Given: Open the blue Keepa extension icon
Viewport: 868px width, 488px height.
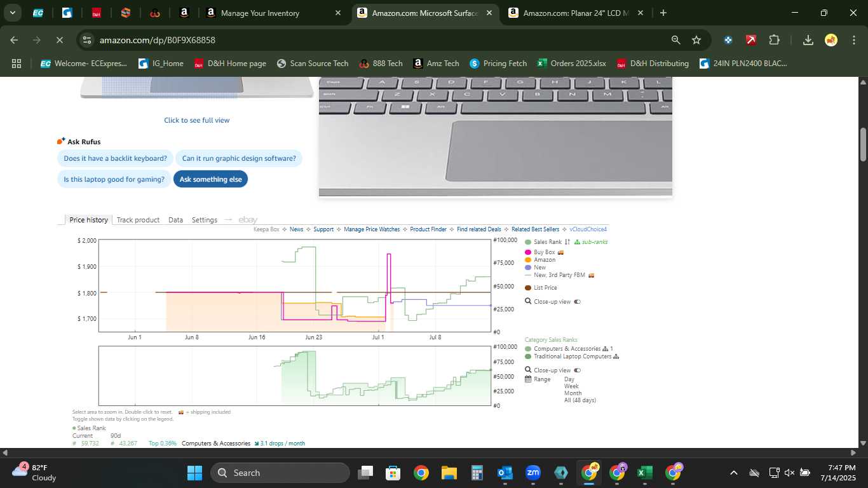Looking at the screenshot, I should coord(728,40).
